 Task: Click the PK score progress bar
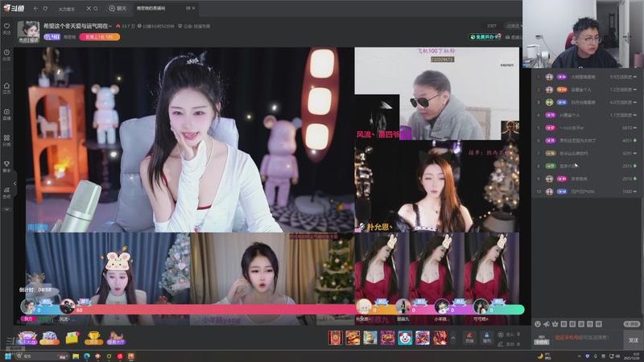pos(272,310)
